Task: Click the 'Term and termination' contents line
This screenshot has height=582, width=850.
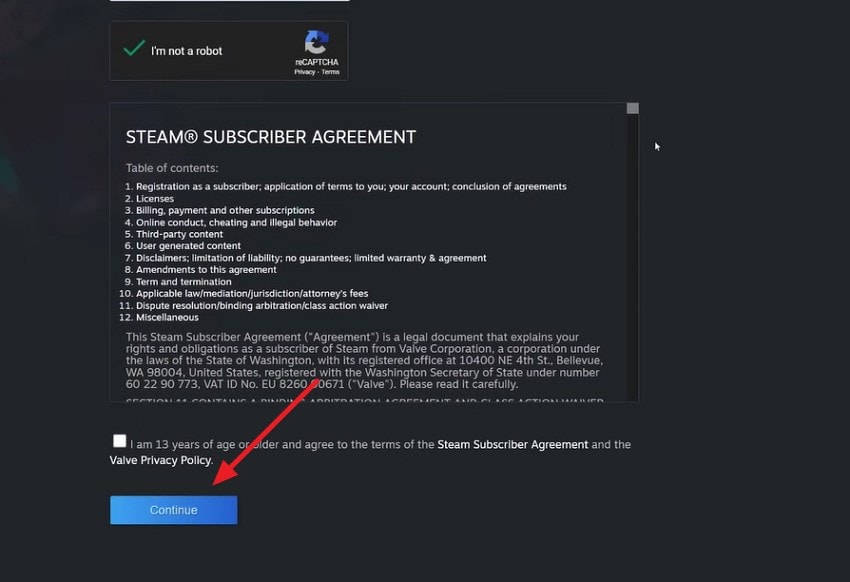Action: click(185, 281)
